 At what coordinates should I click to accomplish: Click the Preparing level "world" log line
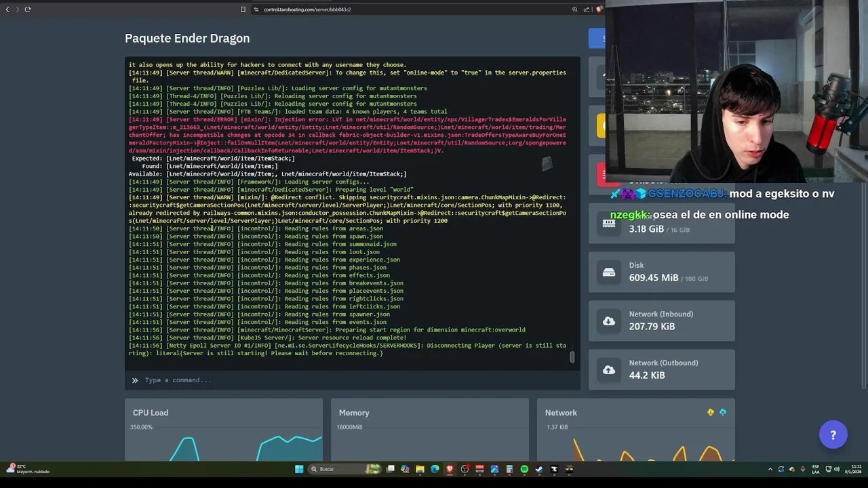271,190
